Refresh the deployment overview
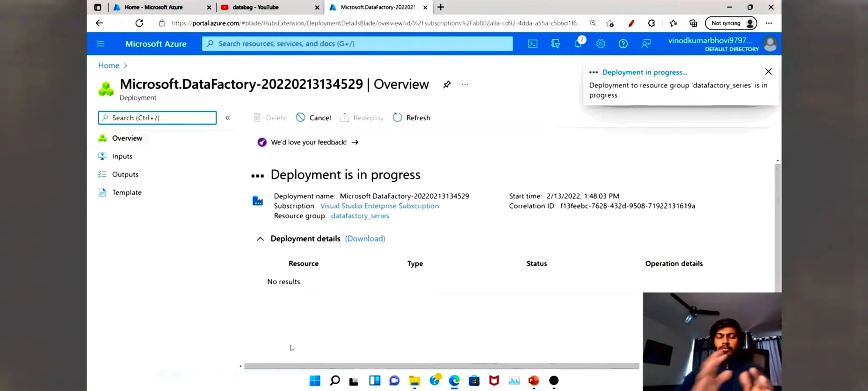Screen dimensions: 868x391 coord(412,117)
